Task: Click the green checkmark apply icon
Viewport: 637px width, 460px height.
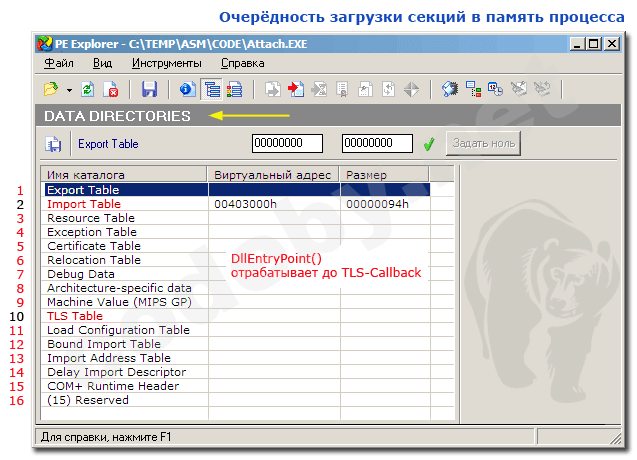Action: click(429, 144)
